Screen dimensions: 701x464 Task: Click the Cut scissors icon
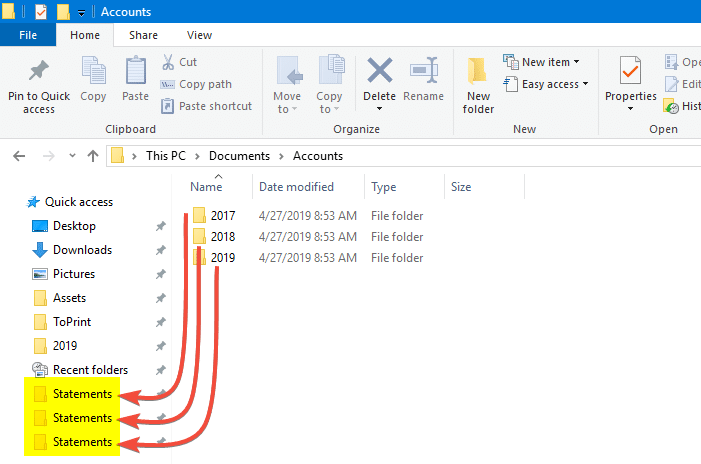(168, 62)
